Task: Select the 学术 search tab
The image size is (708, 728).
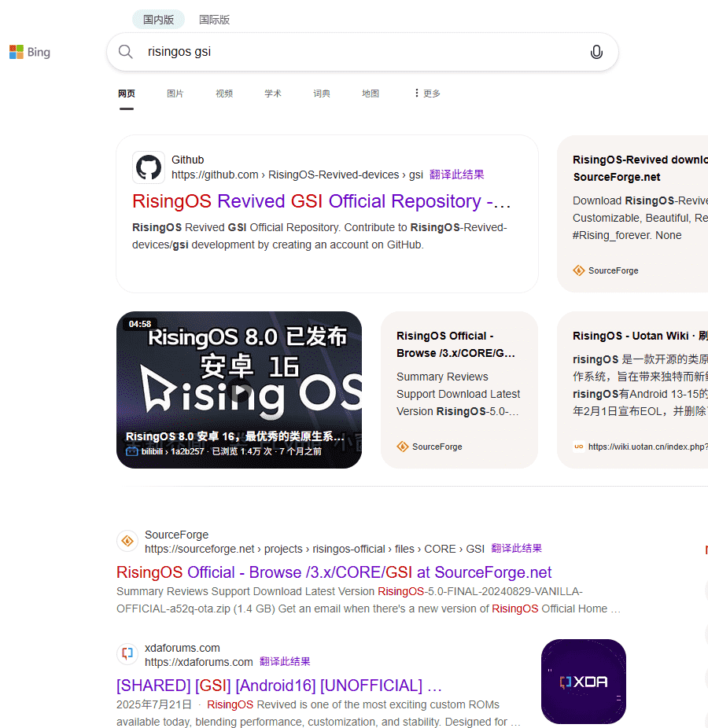Action: pos(273,94)
